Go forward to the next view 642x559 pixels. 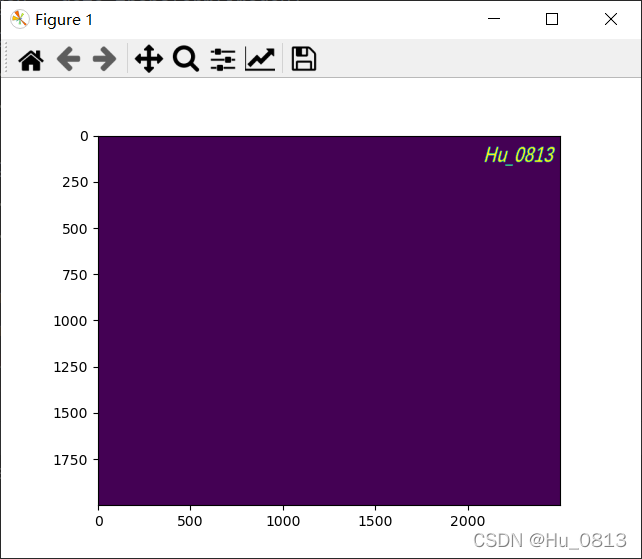104,59
